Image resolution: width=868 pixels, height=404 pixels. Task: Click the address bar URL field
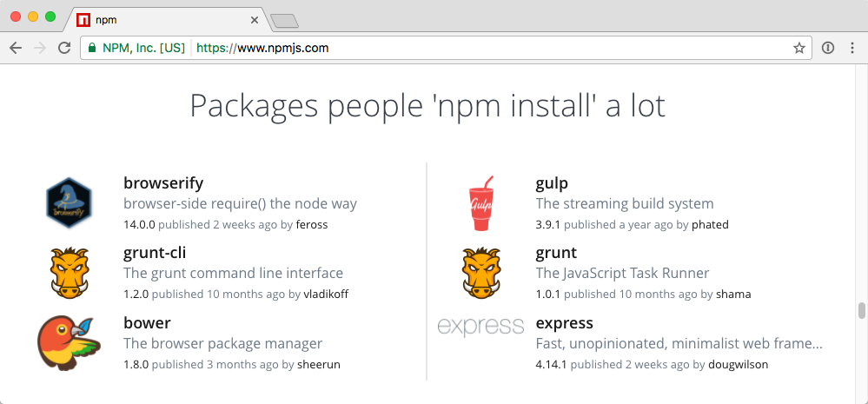[487, 49]
